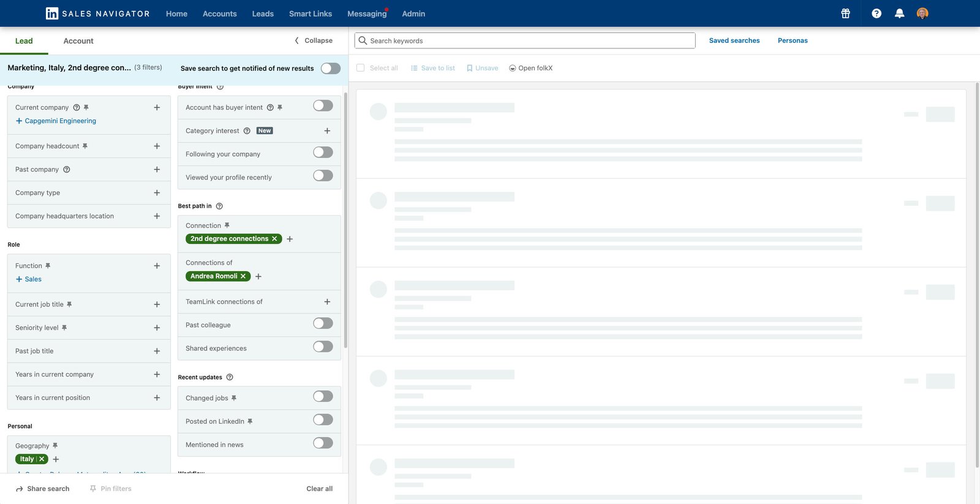Enable Following your company toggle
Viewport: 980px width, 504px height.
(323, 152)
